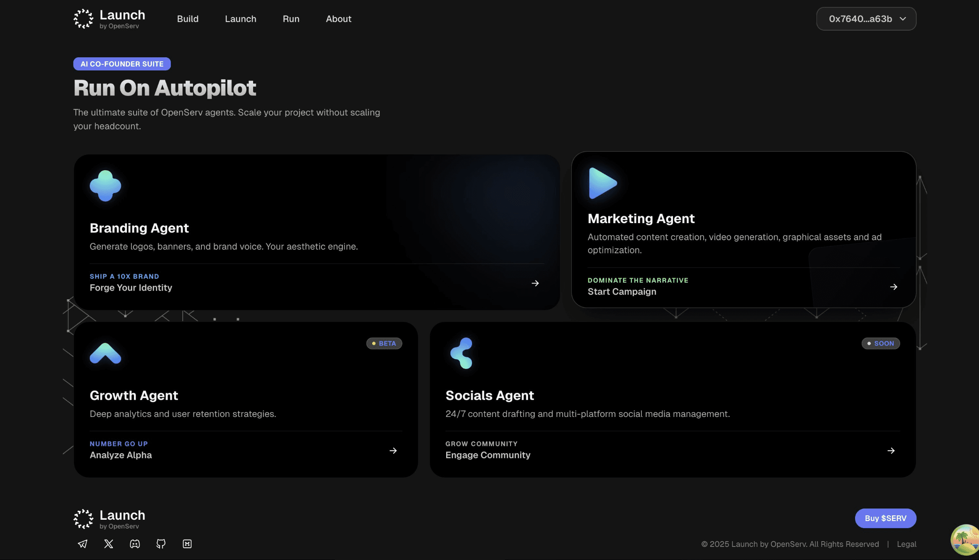Click the Analyze Alpha link
Viewport: 979px width, 560px height.
click(121, 455)
